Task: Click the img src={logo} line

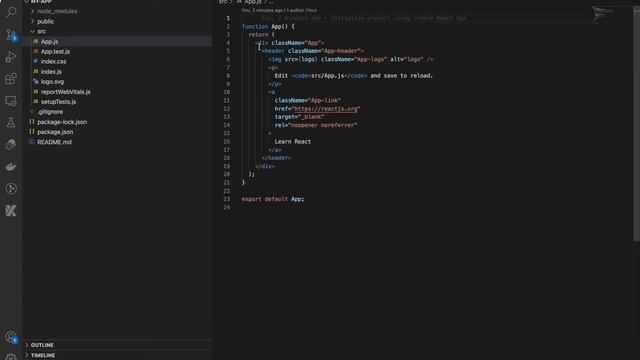Action: [x=351, y=59]
